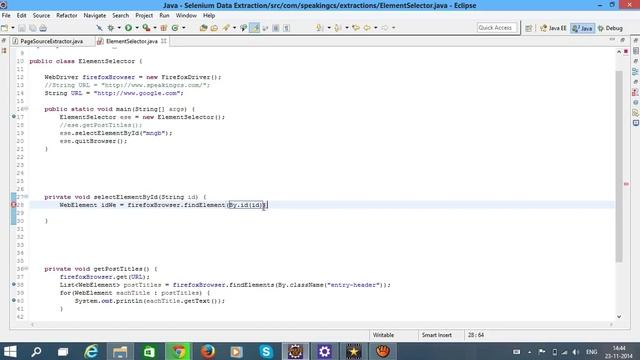Go to Last Edit Location icon
Image resolution: width=640 pixels, height=360 pixels.
[x=356, y=28]
